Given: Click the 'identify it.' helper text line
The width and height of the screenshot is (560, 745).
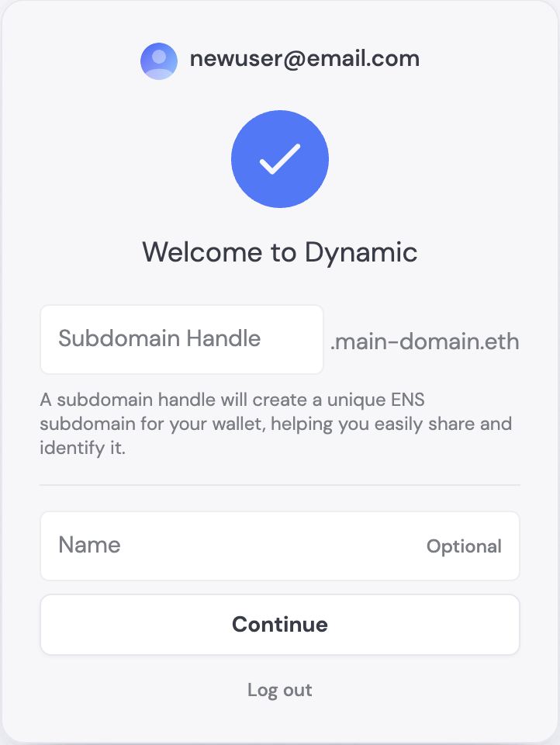Looking at the screenshot, I should 83,448.
